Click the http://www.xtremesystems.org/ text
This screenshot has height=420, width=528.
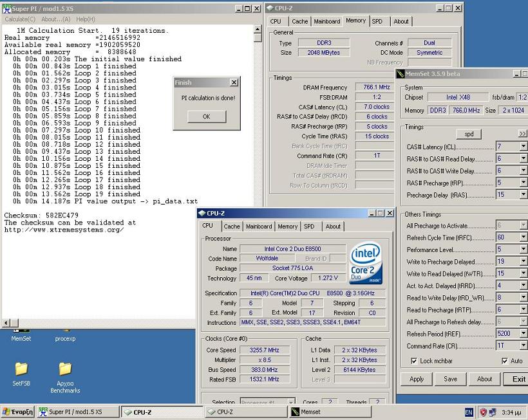pyautogui.click(x=64, y=230)
